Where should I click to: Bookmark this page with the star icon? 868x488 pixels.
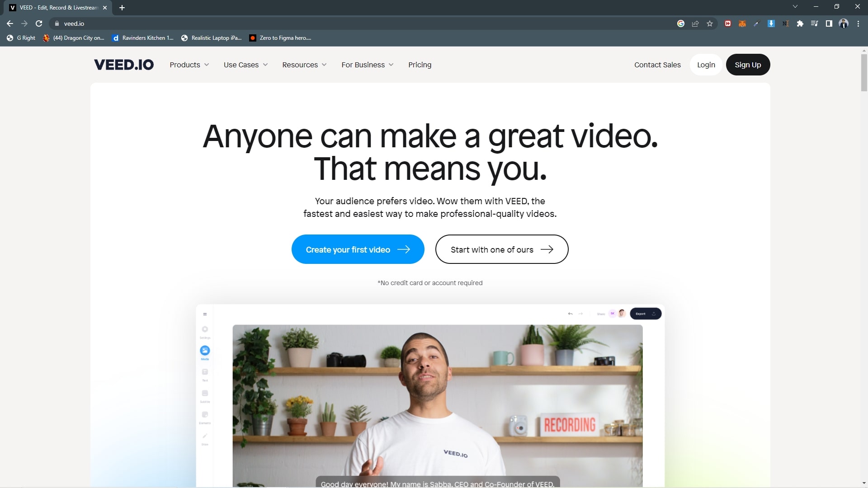(x=710, y=23)
